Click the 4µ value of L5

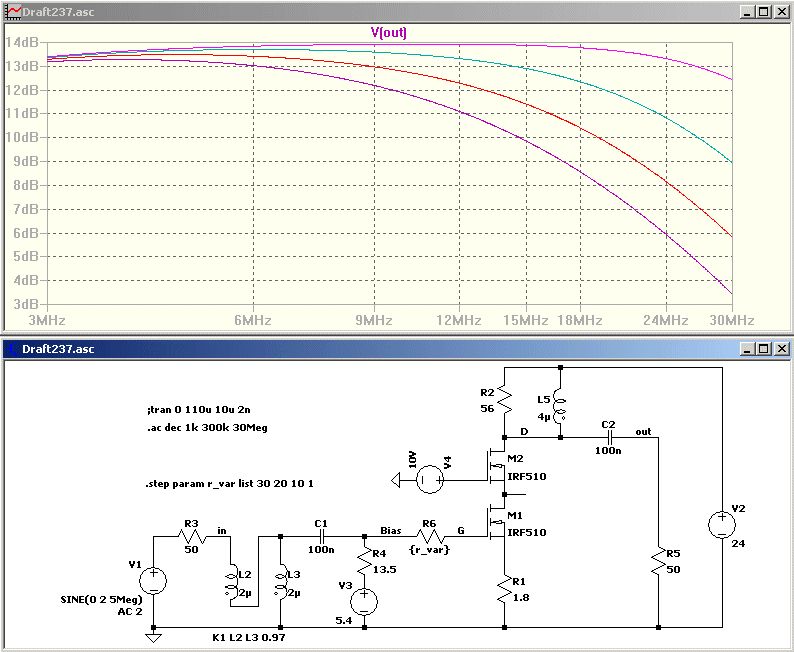tap(544, 417)
